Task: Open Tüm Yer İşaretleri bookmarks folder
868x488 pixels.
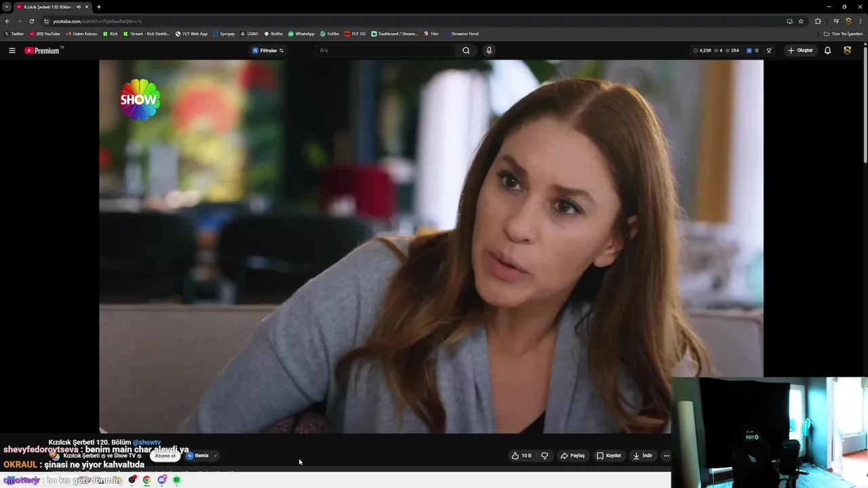Action: click(x=844, y=33)
